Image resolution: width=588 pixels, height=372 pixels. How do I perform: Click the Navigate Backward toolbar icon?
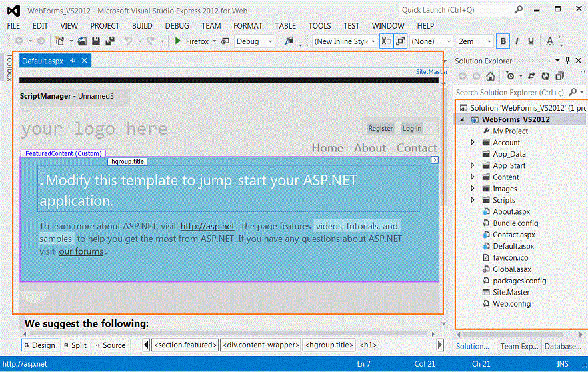(x=19, y=41)
